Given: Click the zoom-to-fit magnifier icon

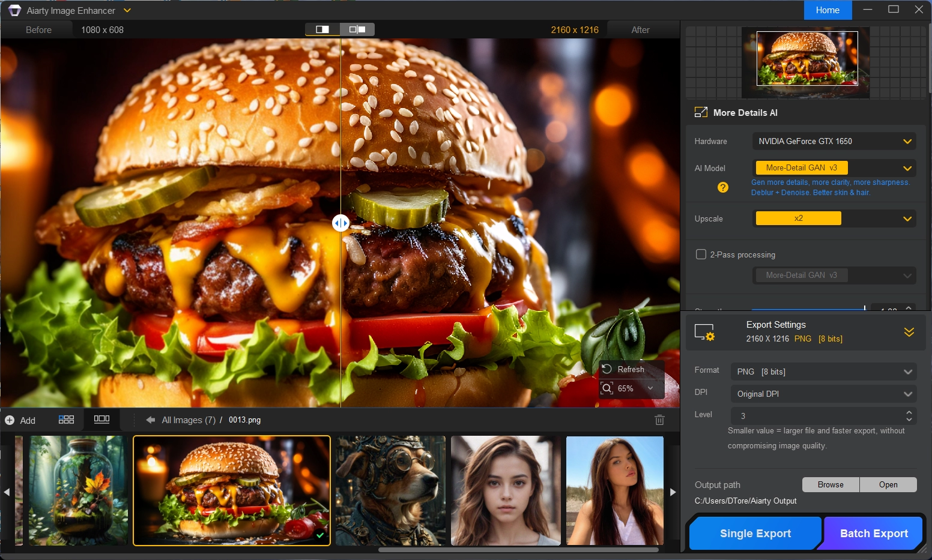Looking at the screenshot, I should [x=607, y=388].
